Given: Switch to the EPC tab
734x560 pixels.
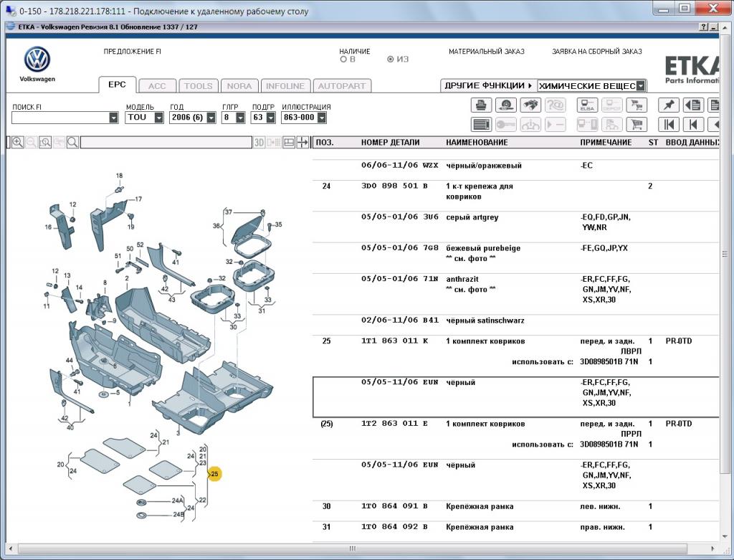Looking at the screenshot, I should [x=117, y=85].
